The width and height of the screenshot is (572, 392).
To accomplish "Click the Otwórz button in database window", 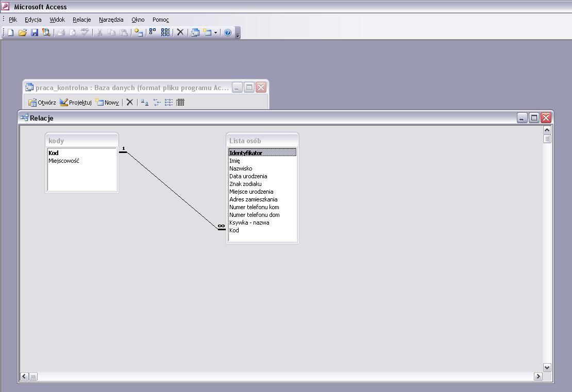I will coord(42,103).
